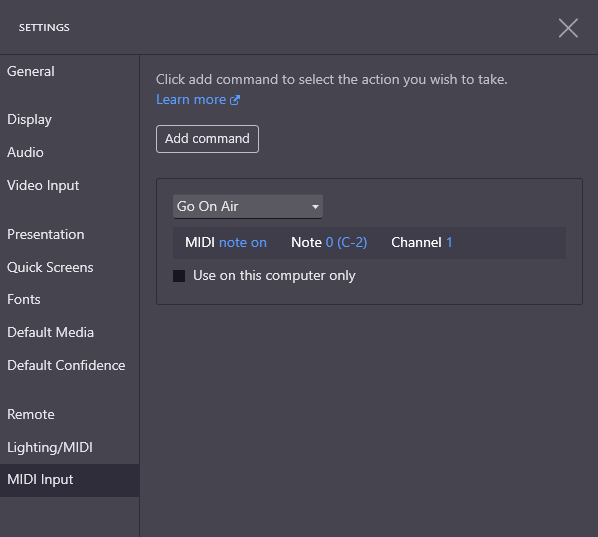Go to Audio settings
This screenshot has height=537, width=598.
[25, 153]
